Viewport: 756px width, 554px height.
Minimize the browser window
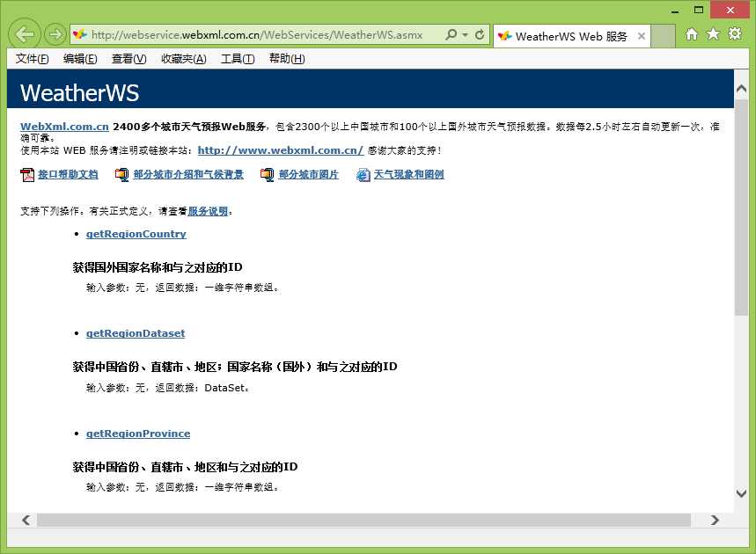676,11
